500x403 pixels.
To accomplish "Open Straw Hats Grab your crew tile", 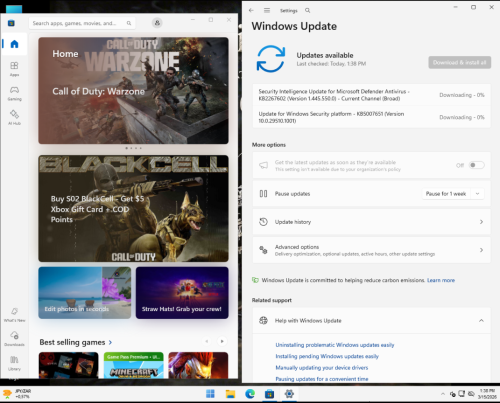I will (182, 293).
